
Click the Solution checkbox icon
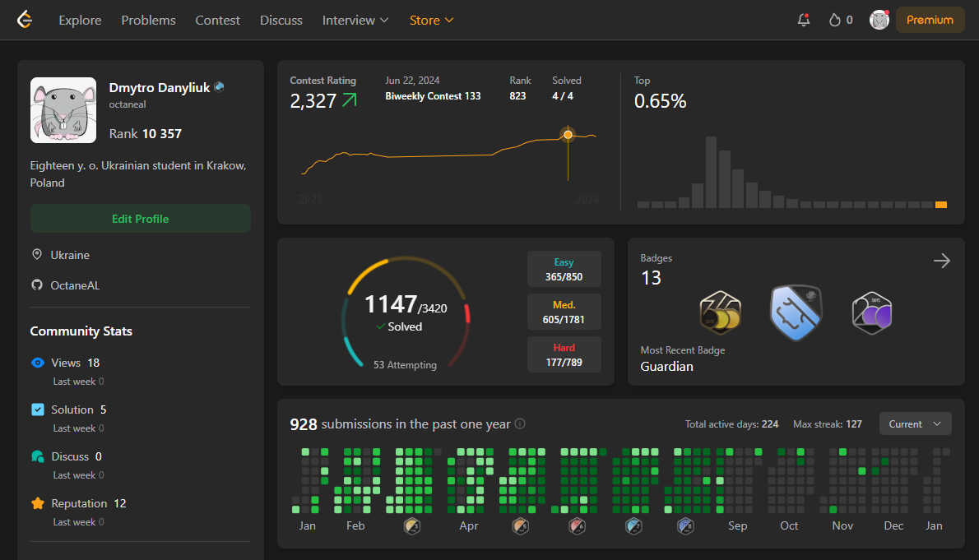click(38, 410)
